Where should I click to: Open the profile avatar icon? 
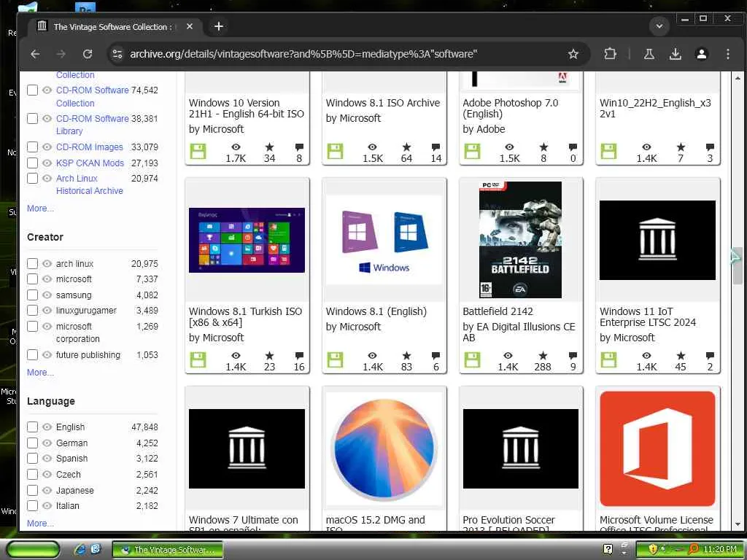(701, 54)
